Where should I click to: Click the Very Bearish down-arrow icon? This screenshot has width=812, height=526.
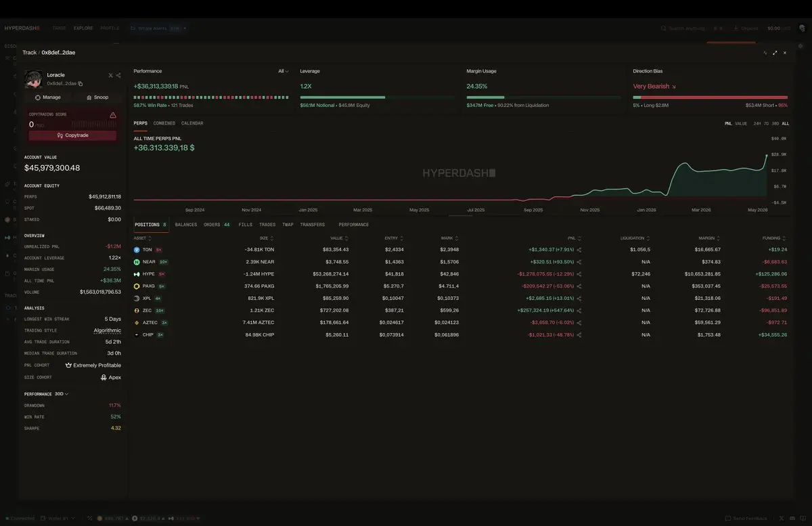[x=674, y=87]
